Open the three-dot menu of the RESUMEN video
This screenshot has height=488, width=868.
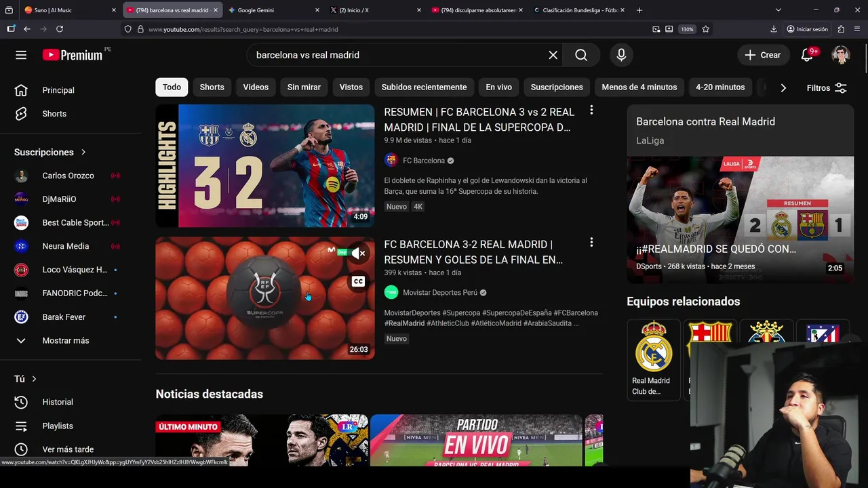pos(591,110)
